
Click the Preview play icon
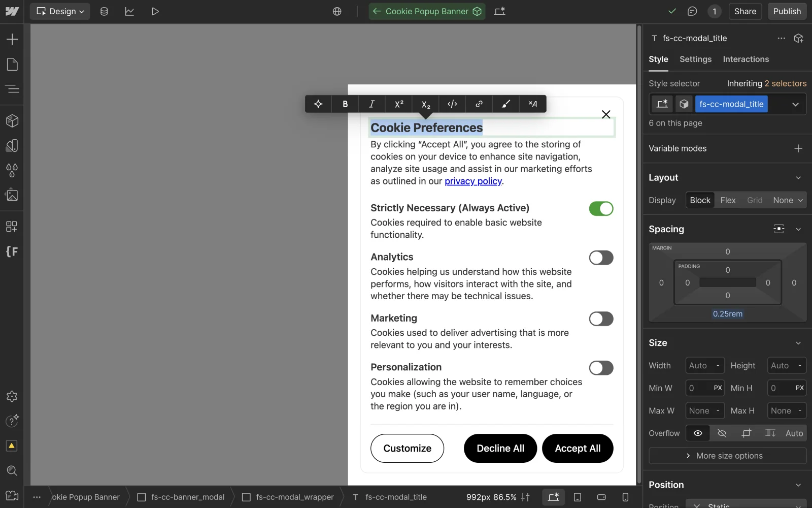(155, 11)
